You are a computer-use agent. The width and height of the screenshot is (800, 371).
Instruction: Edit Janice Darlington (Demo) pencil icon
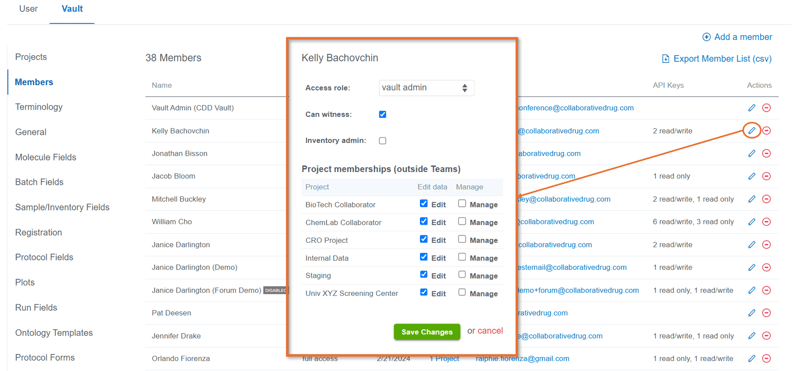point(751,267)
